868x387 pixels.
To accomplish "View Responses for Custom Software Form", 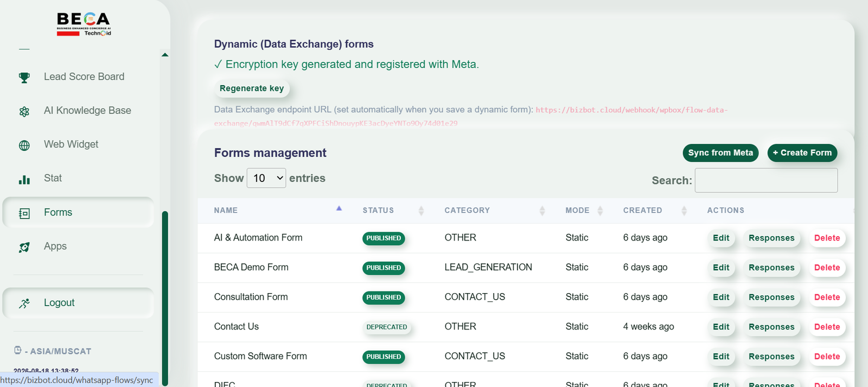I will pos(771,357).
